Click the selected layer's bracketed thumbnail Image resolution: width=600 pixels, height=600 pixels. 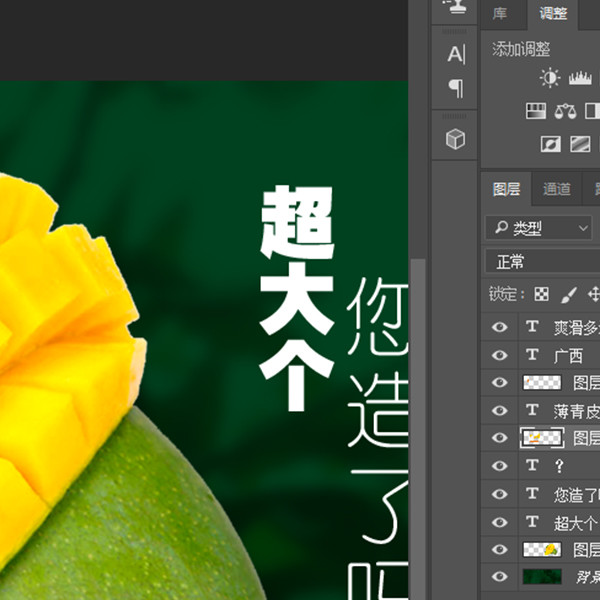tap(542, 438)
